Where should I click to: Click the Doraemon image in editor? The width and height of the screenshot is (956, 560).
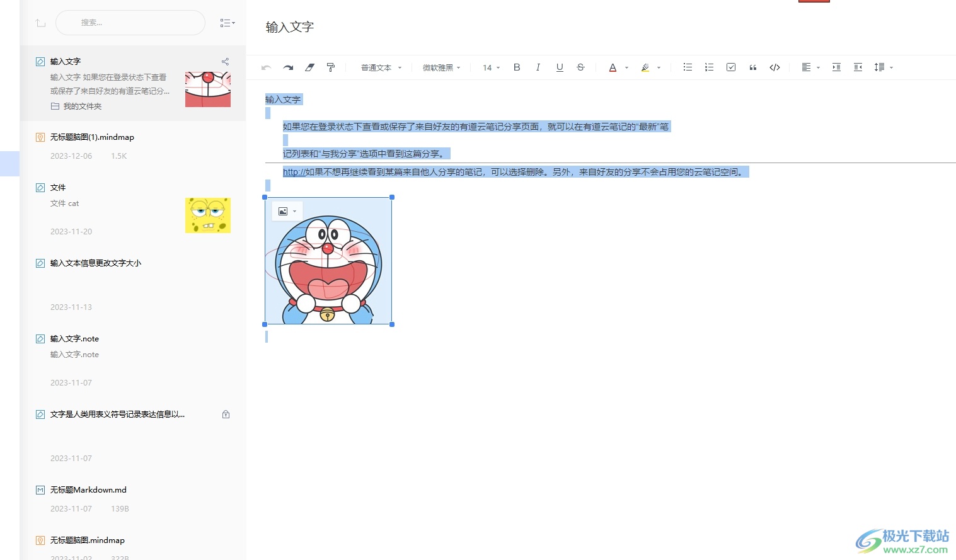[x=328, y=261]
